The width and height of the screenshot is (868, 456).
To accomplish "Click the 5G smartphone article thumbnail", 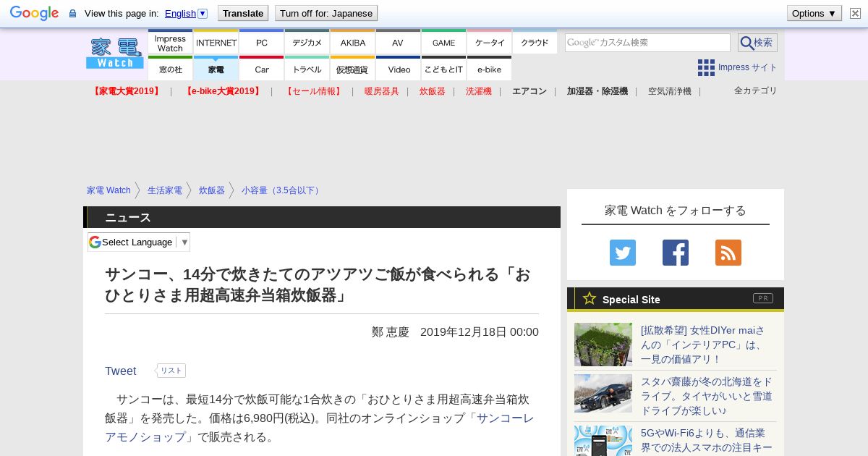I will [x=603, y=441].
